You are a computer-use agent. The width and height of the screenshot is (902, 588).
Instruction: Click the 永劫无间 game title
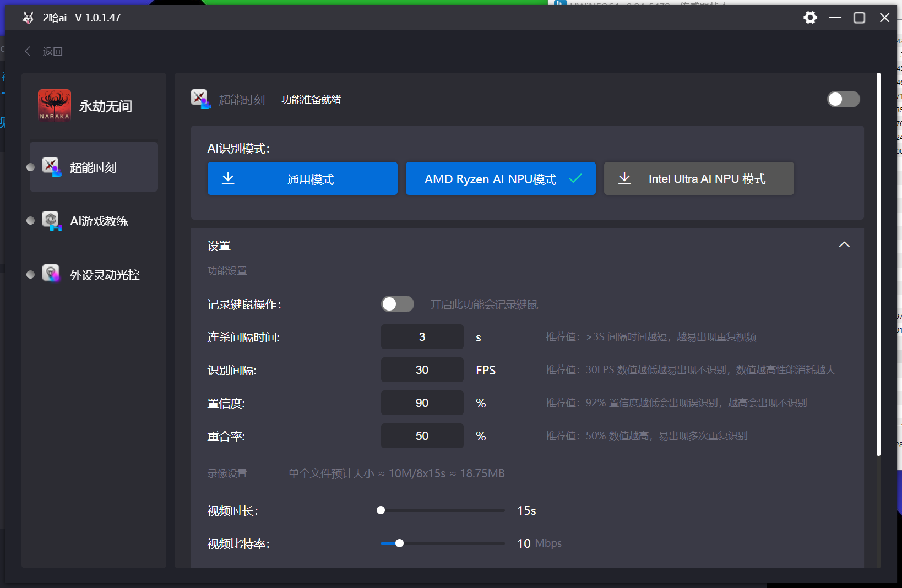pyautogui.click(x=106, y=106)
